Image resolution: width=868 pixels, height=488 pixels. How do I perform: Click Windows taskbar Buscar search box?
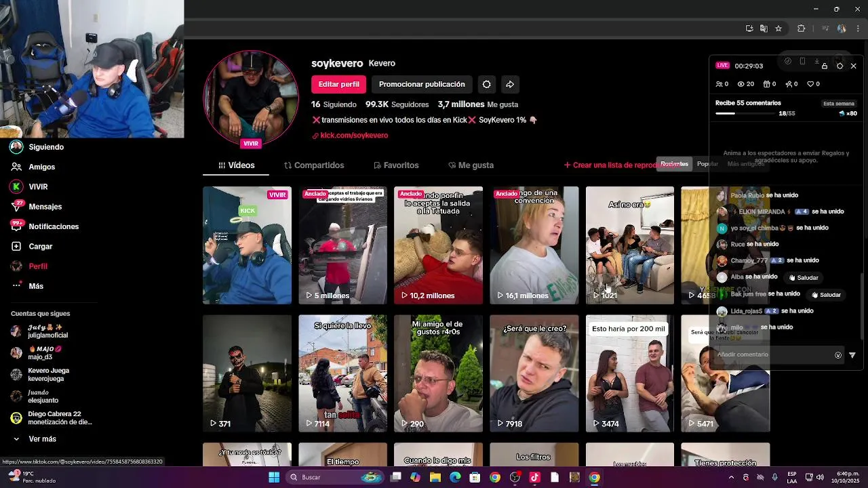334,477
